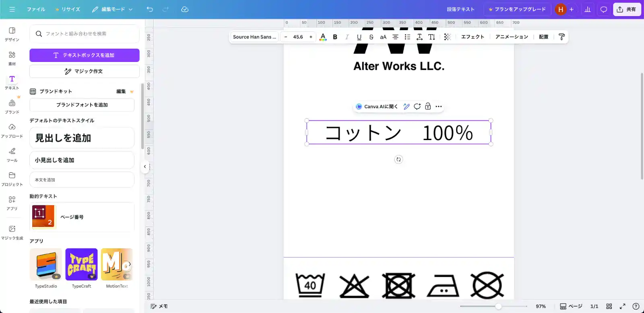Open the Source Han Sans font dropdown
The height and width of the screenshot is (313, 644).
[254, 37]
